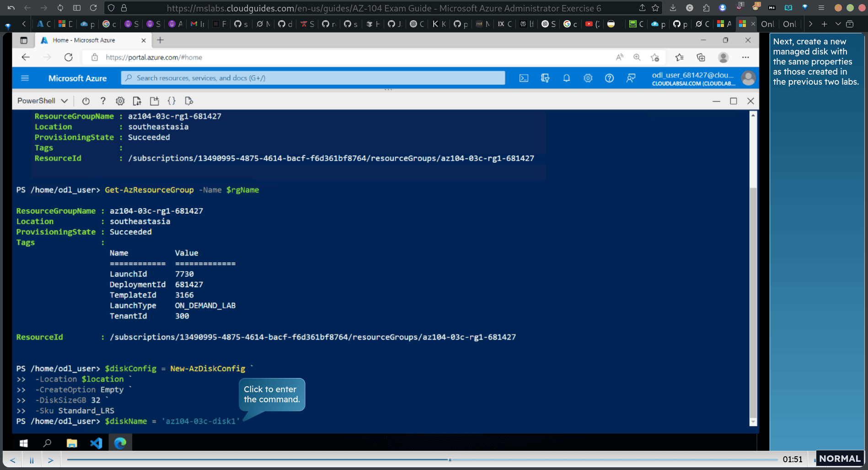
Task: Open Azure notifications bell
Action: point(566,78)
